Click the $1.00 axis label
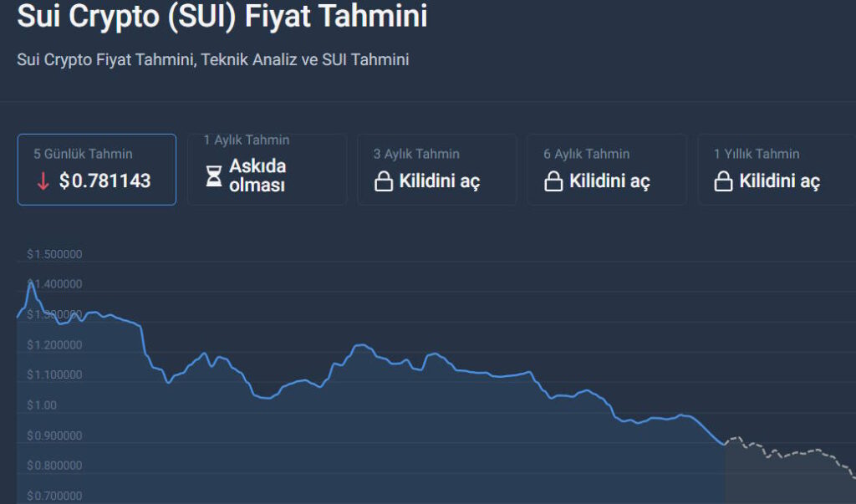 click(x=42, y=405)
